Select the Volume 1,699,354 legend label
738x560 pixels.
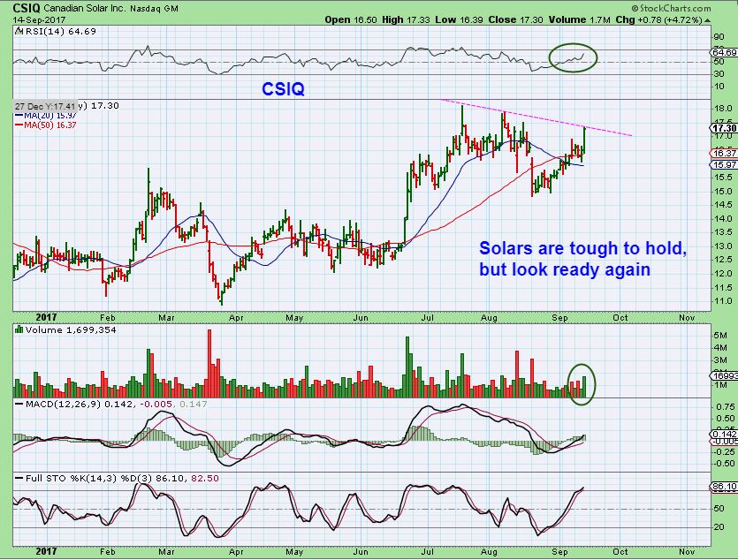coord(71,330)
